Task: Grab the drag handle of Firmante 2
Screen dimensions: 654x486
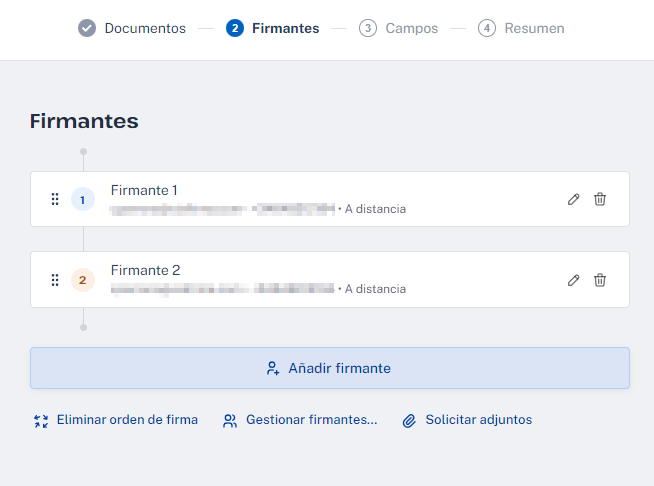Action: [x=55, y=280]
